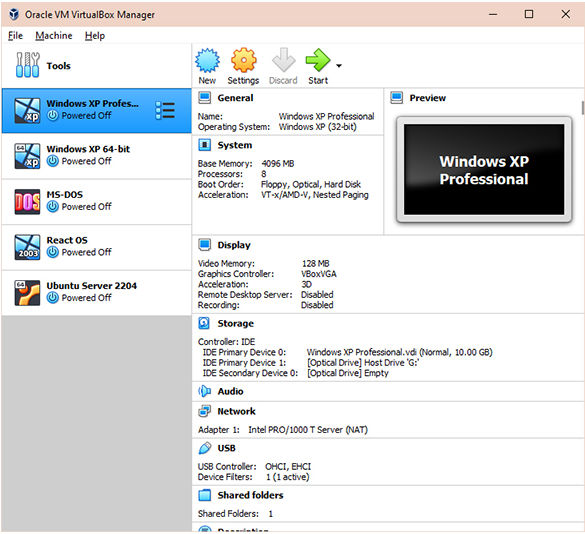
Task: Click the Network section icon
Action: [x=204, y=411]
